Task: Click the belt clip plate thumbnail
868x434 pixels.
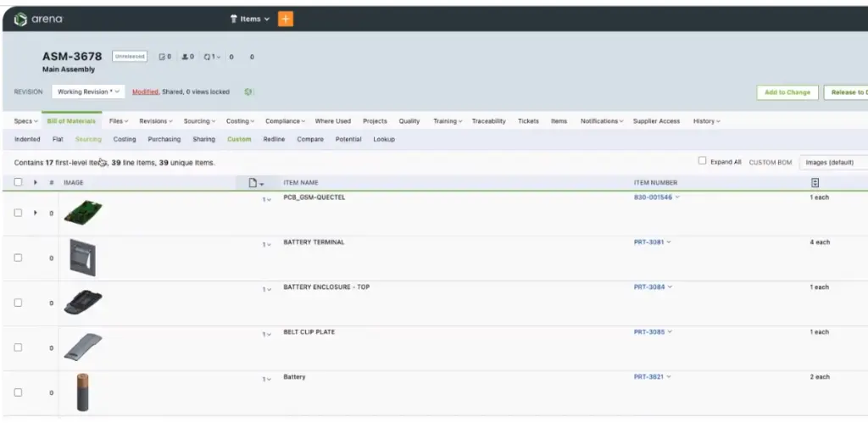Action: 83,347
